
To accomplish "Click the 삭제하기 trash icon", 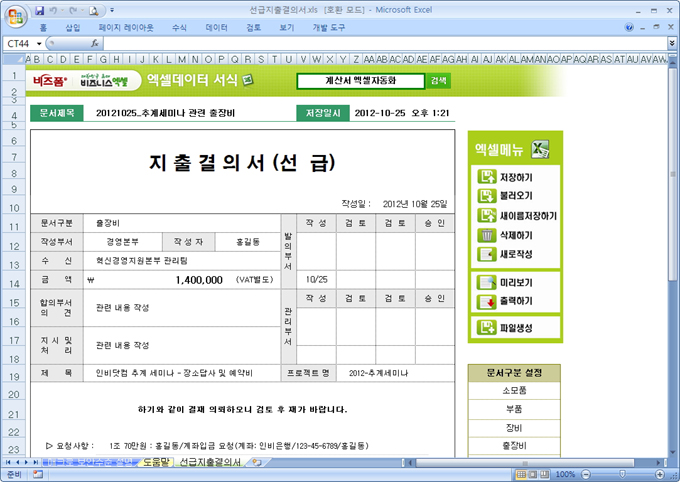I will click(487, 235).
